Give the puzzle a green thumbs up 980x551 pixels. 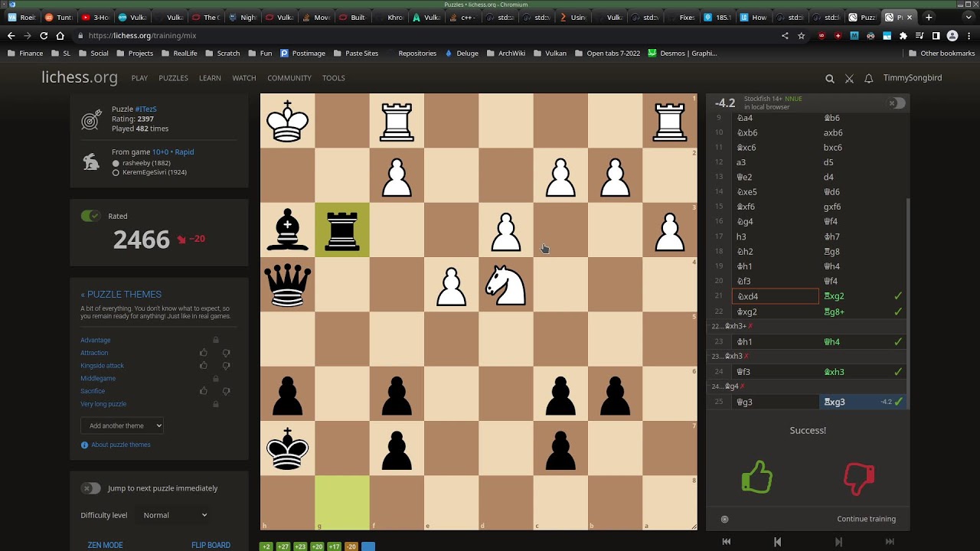click(x=756, y=477)
